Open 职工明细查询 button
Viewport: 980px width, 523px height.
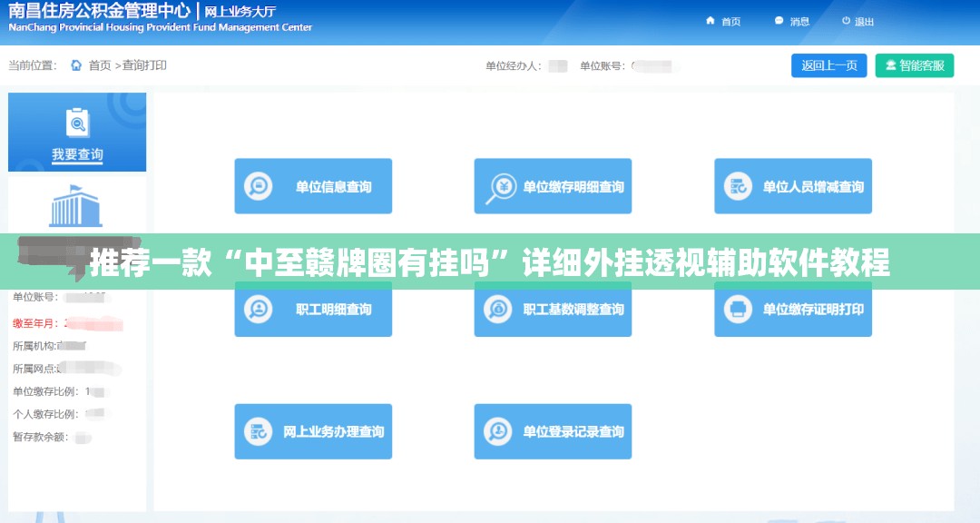pos(313,309)
